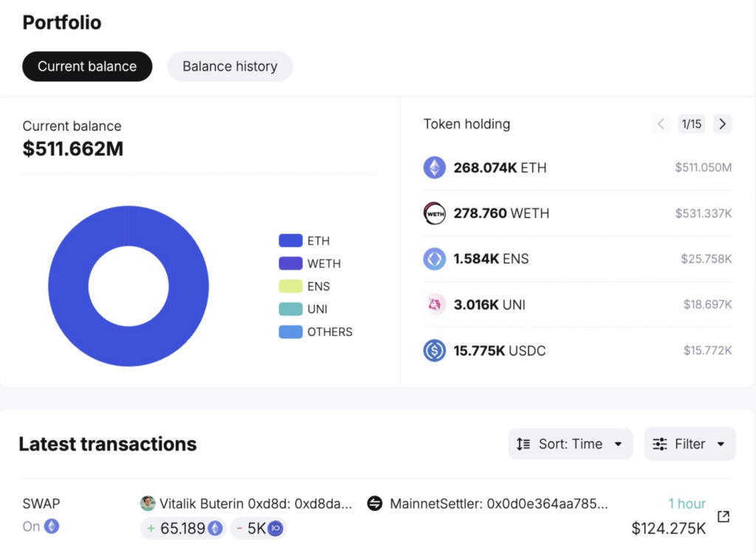Open SWAP transaction in external link
The height and width of the screenshot is (553, 756).
coord(724,516)
